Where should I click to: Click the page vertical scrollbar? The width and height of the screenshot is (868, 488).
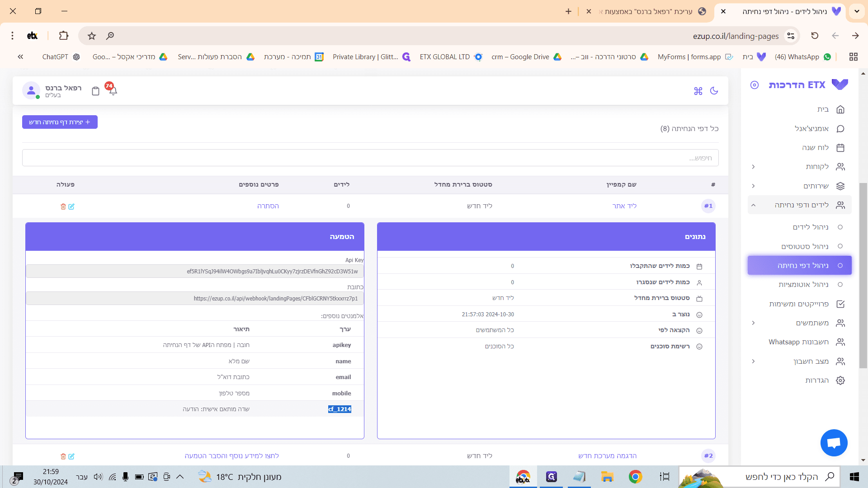point(863,276)
